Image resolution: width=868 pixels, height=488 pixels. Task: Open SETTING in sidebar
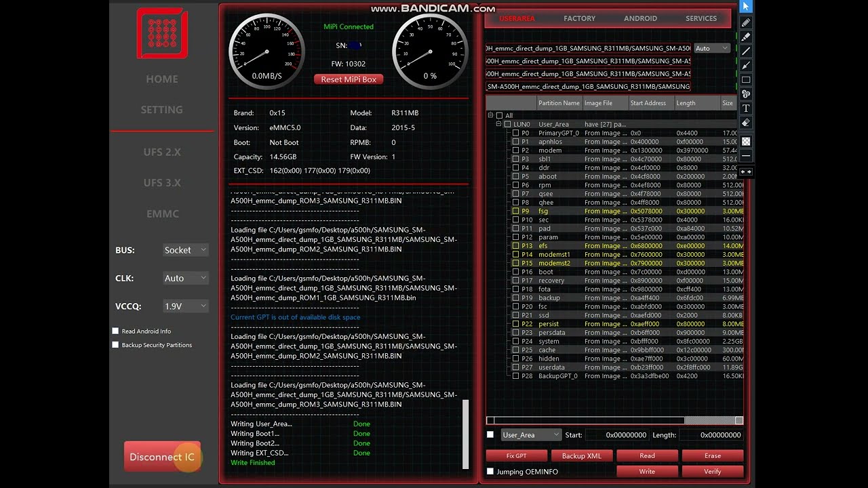coord(162,109)
